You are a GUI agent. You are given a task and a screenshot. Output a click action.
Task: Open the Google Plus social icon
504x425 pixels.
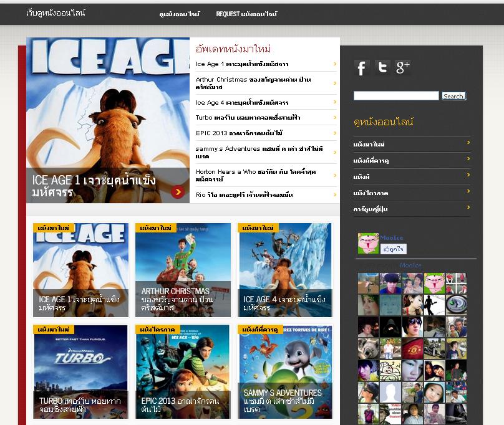[402, 67]
